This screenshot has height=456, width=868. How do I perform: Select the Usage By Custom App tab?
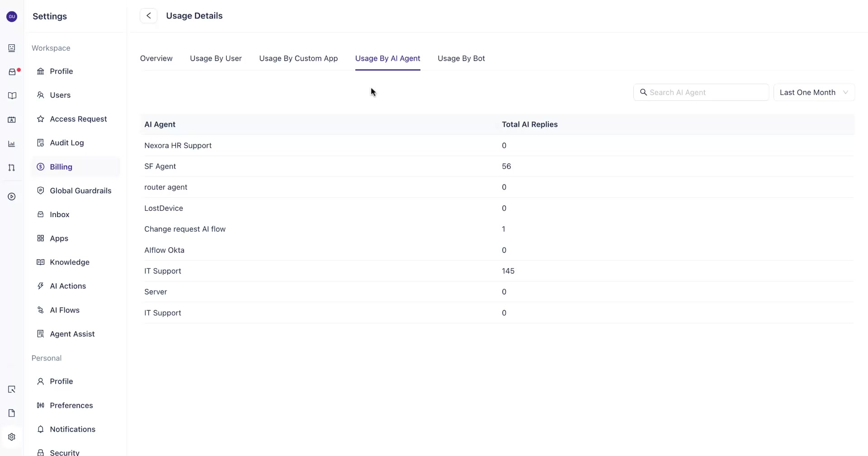click(298, 58)
